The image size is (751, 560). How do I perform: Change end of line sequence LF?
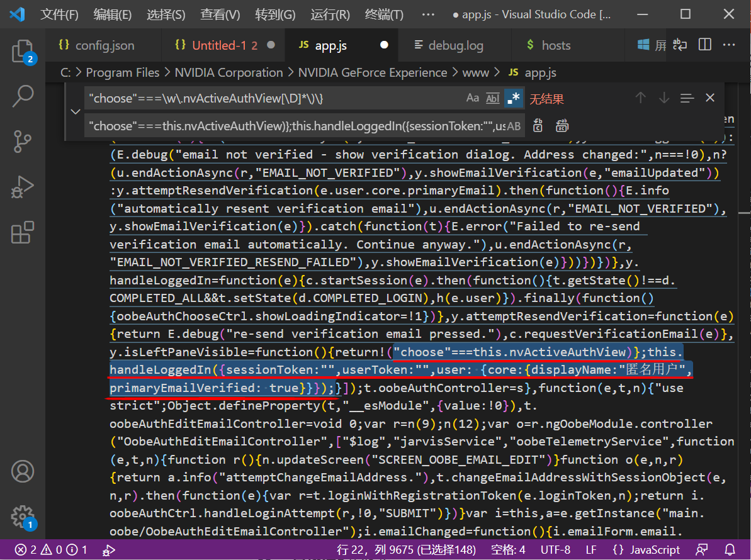click(x=591, y=549)
